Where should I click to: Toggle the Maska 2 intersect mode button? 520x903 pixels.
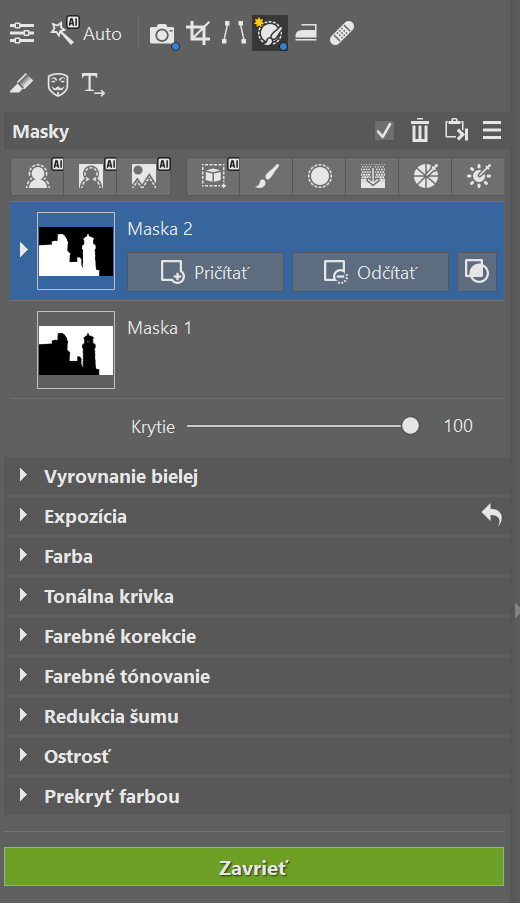(477, 271)
